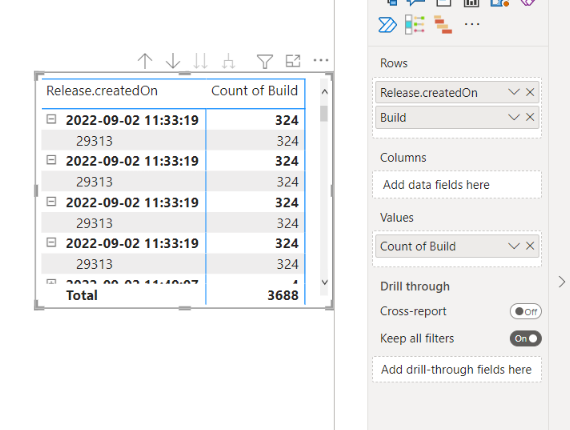Click matrix scrollbar up arrow

(325, 91)
